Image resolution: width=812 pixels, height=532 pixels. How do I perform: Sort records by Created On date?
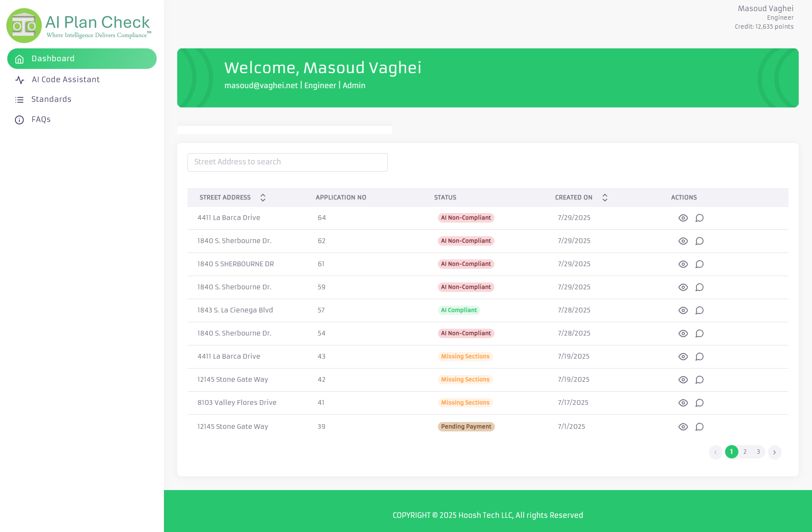[x=605, y=197]
